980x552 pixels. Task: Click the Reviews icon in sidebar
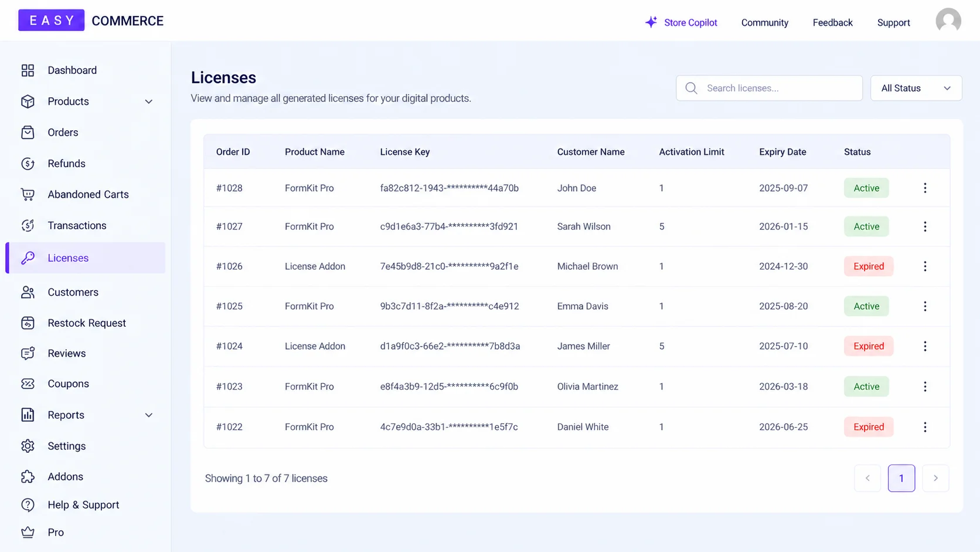[x=28, y=353]
